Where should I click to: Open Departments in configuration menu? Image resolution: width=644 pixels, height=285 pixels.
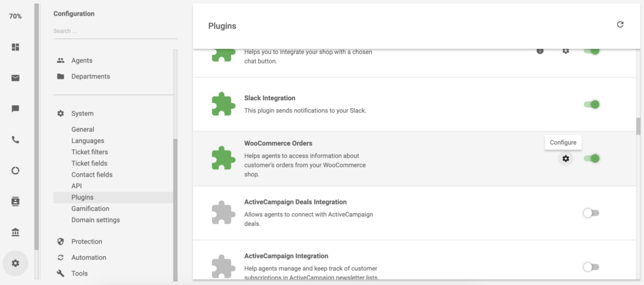click(x=91, y=76)
